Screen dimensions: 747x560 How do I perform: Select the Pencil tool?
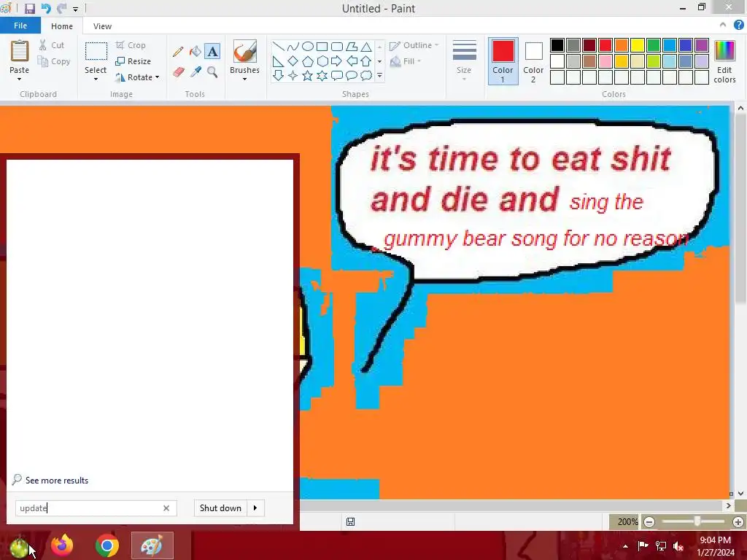pyautogui.click(x=178, y=52)
